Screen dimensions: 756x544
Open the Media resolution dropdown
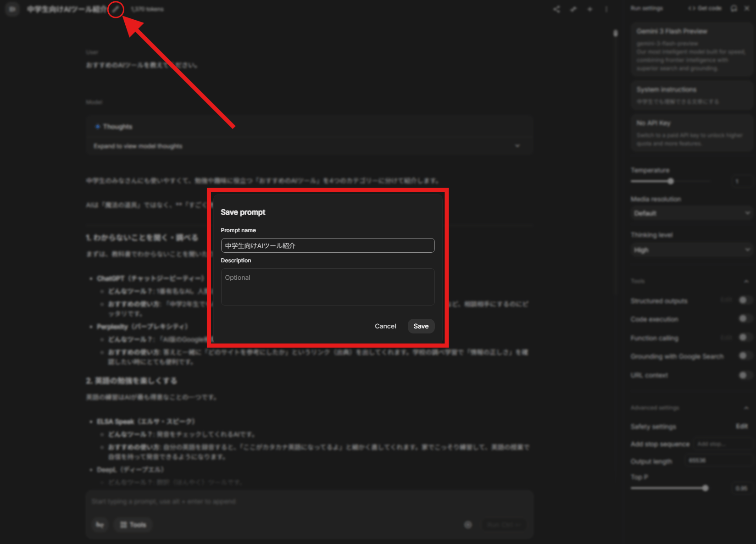point(691,213)
